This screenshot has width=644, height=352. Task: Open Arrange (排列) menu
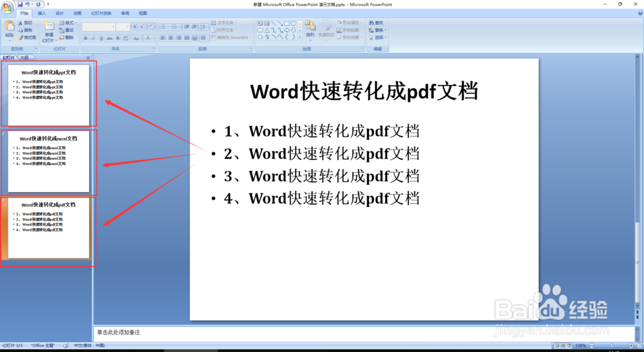coord(310,31)
